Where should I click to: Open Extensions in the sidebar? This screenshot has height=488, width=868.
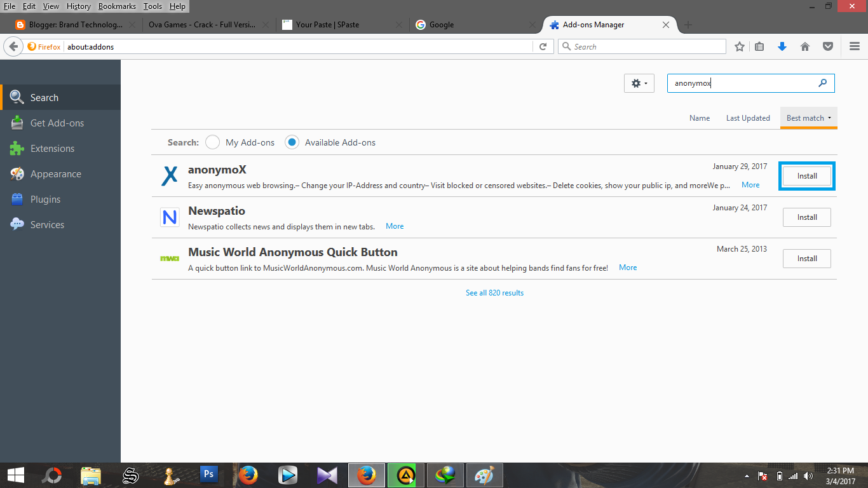pos(60,149)
